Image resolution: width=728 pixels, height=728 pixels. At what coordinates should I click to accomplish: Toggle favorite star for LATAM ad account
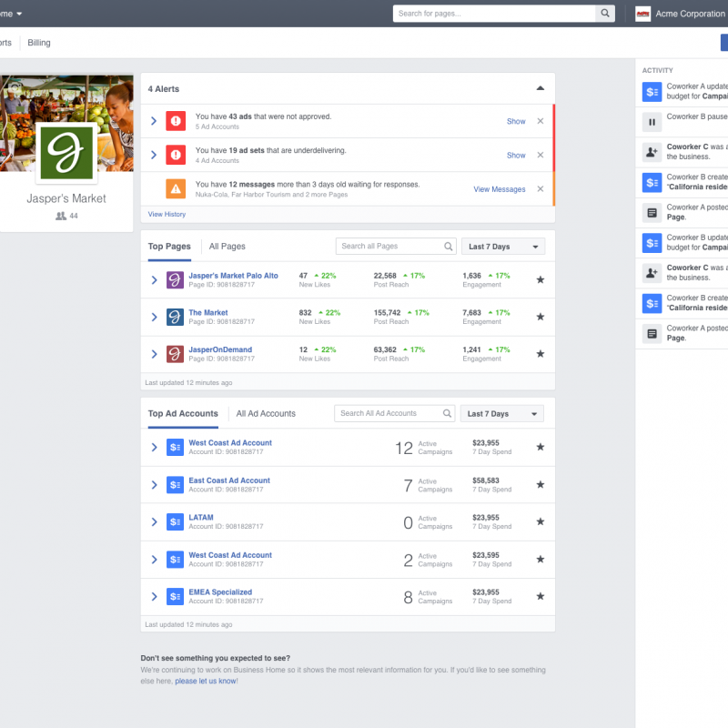click(x=540, y=521)
